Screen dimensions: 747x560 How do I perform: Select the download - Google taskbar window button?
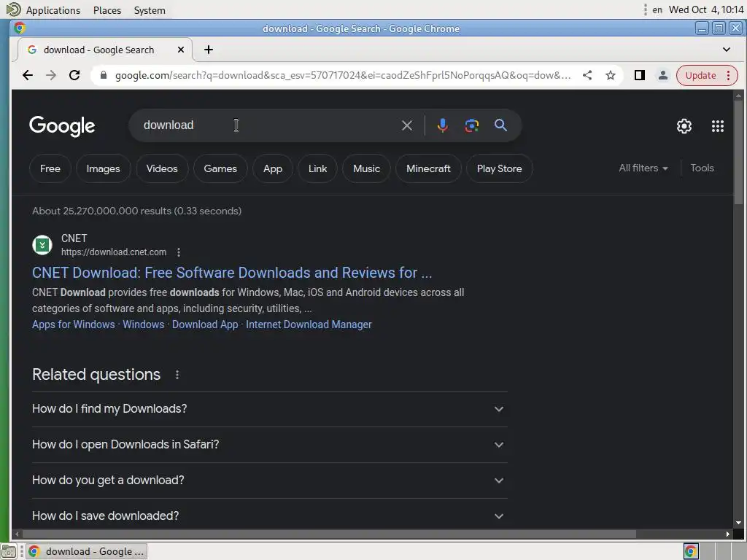(x=86, y=551)
